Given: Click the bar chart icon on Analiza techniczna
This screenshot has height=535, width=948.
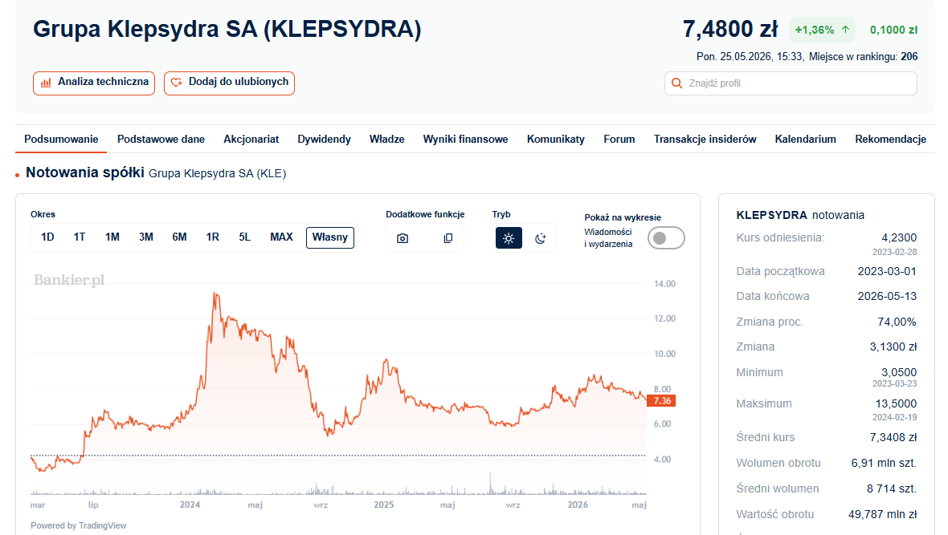Looking at the screenshot, I should [x=46, y=83].
